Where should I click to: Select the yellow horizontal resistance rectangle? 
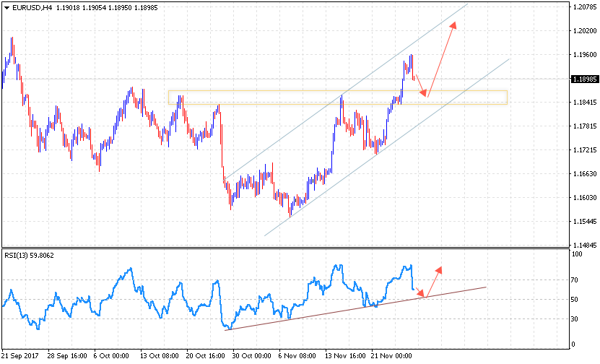337,97
